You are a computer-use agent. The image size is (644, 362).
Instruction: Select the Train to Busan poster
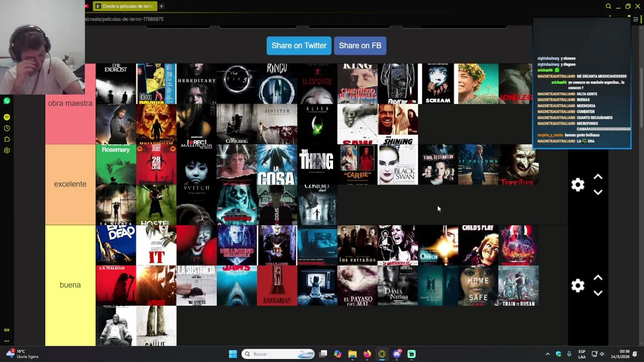[518, 286]
